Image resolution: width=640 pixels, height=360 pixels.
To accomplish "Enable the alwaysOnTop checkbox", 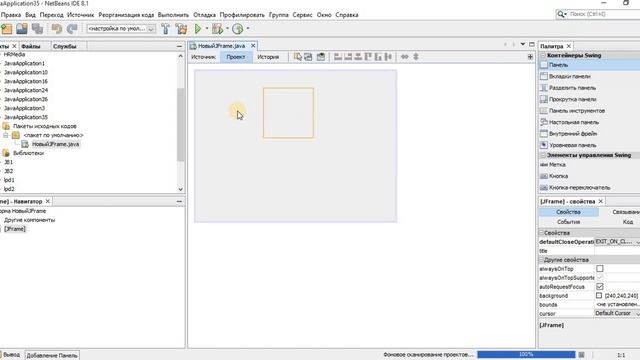I will pos(600,269).
